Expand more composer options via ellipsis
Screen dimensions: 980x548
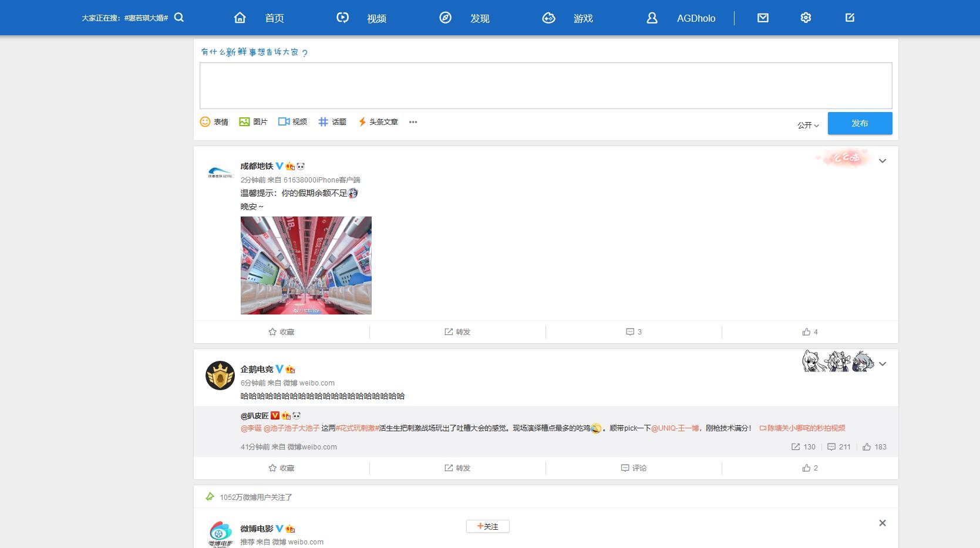click(413, 122)
